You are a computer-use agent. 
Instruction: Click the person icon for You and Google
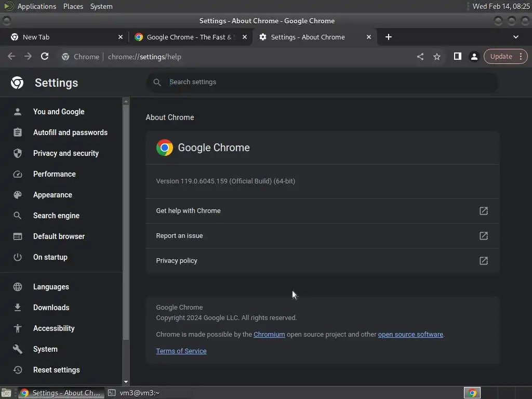[18, 112]
